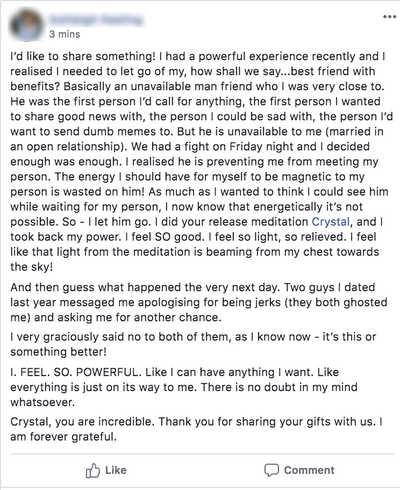Click the speech bubble Comment icon
This screenshot has height=490, width=400.
coord(271,470)
